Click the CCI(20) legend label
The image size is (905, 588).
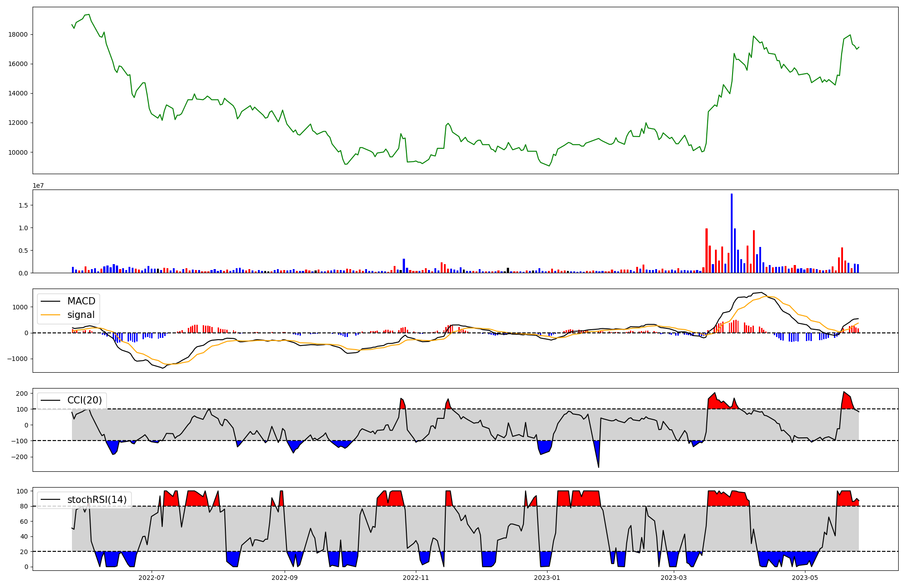pyautogui.click(x=85, y=400)
